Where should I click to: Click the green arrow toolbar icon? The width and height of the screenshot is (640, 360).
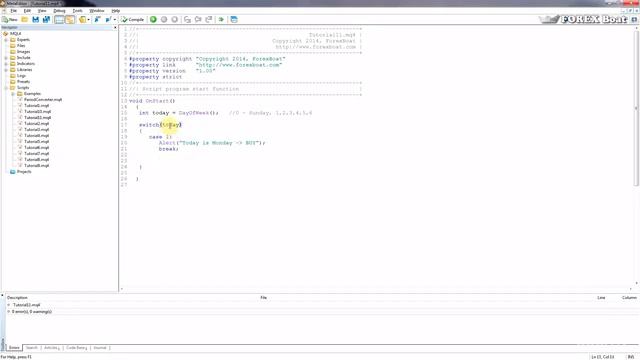point(221,20)
